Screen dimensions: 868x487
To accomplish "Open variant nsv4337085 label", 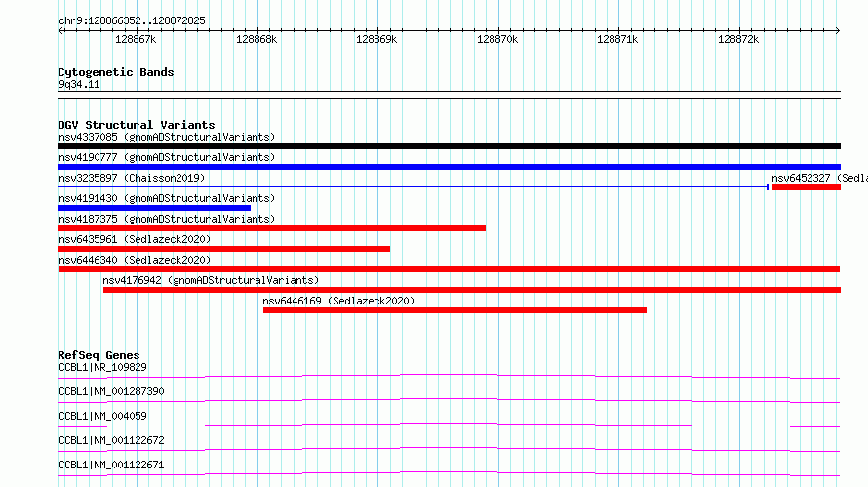I will click(167, 137).
